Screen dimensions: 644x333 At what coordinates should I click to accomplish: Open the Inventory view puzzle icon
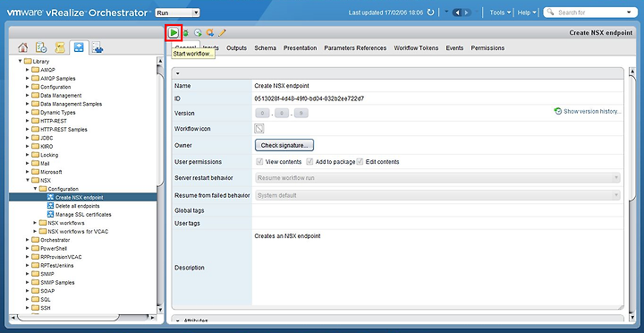click(x=97, y=48)
